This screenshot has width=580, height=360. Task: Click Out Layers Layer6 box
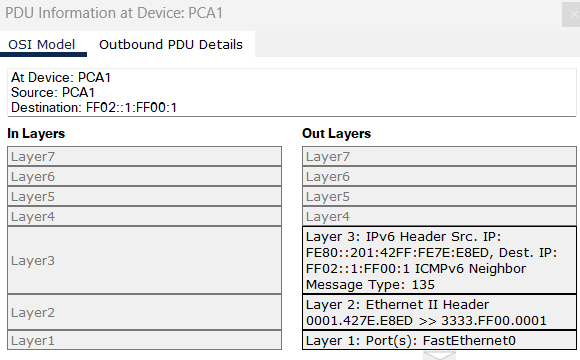(x=439, y=176)
